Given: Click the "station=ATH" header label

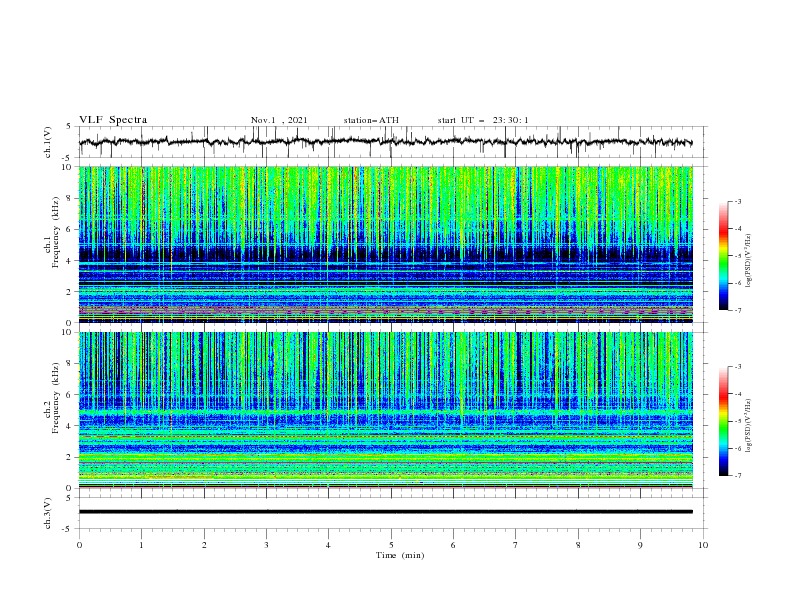Looking at the screenshot, I should [371, 120].
